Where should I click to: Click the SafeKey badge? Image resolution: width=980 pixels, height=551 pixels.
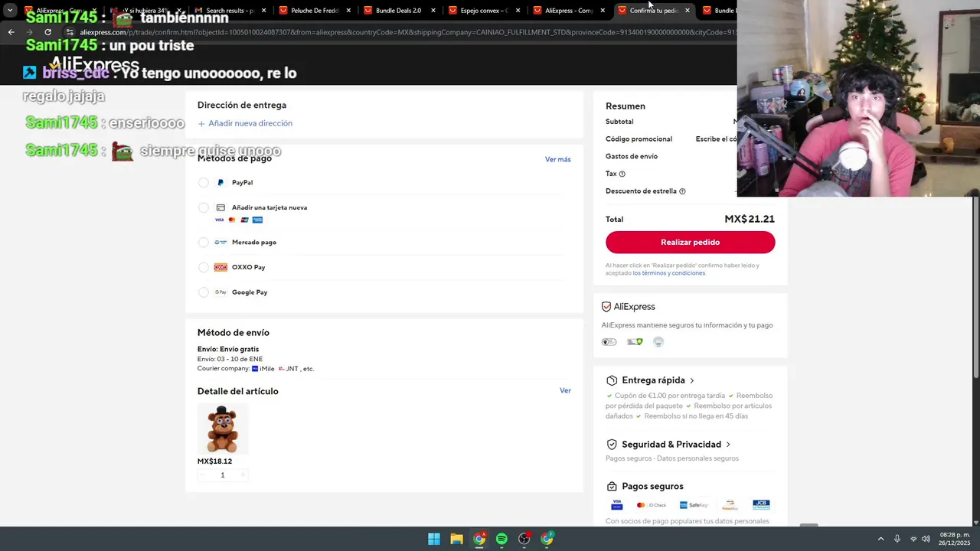(x=694, y=505)
